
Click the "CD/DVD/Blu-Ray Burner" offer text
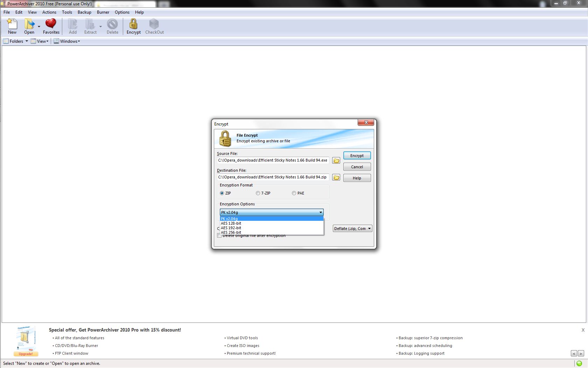point(76,346)
